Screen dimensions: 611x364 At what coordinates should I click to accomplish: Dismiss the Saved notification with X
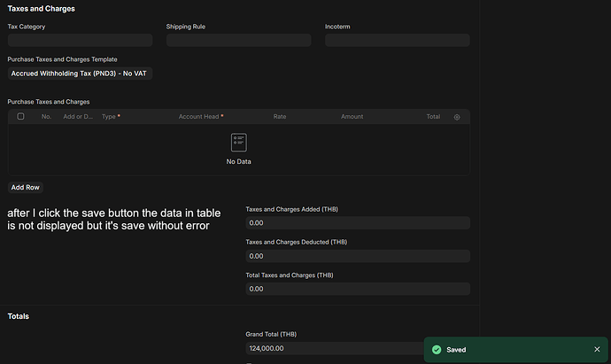coord(597,350)
